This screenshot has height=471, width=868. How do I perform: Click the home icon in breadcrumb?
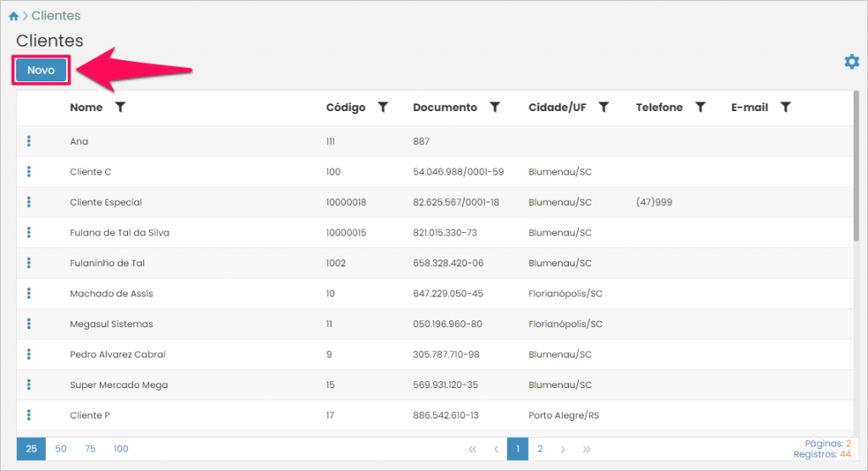[14, 16]
